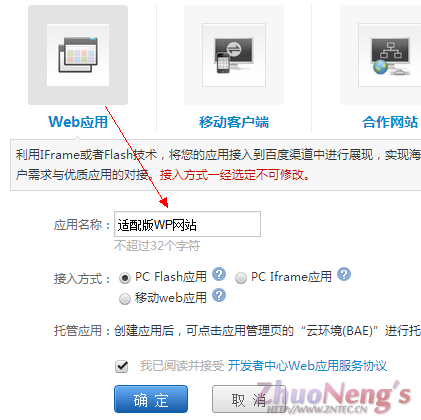Select the PC Iframe应用 radio button

(241, 278)
